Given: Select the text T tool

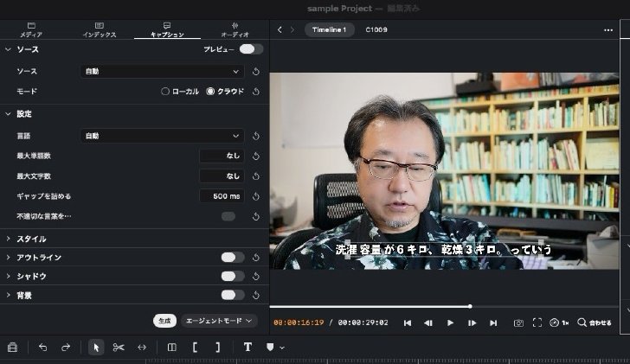Looking at the screenshot, I should coord(247,348).
